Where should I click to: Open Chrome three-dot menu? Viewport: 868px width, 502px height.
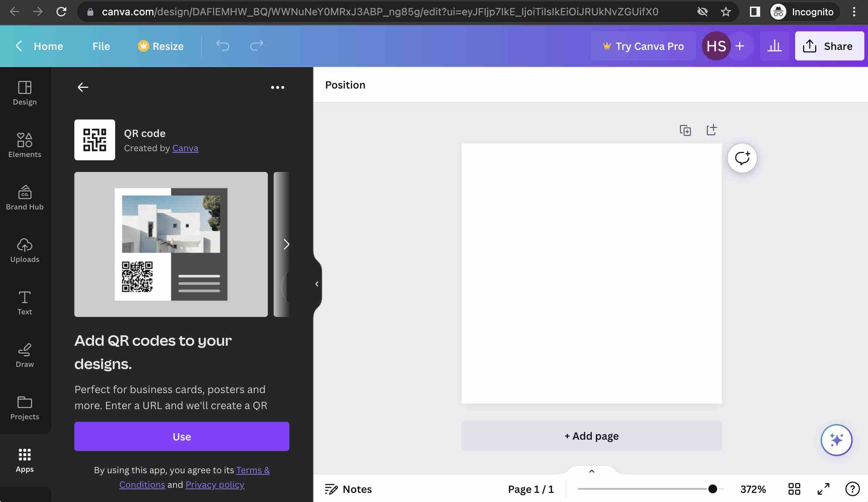[854, 12]
